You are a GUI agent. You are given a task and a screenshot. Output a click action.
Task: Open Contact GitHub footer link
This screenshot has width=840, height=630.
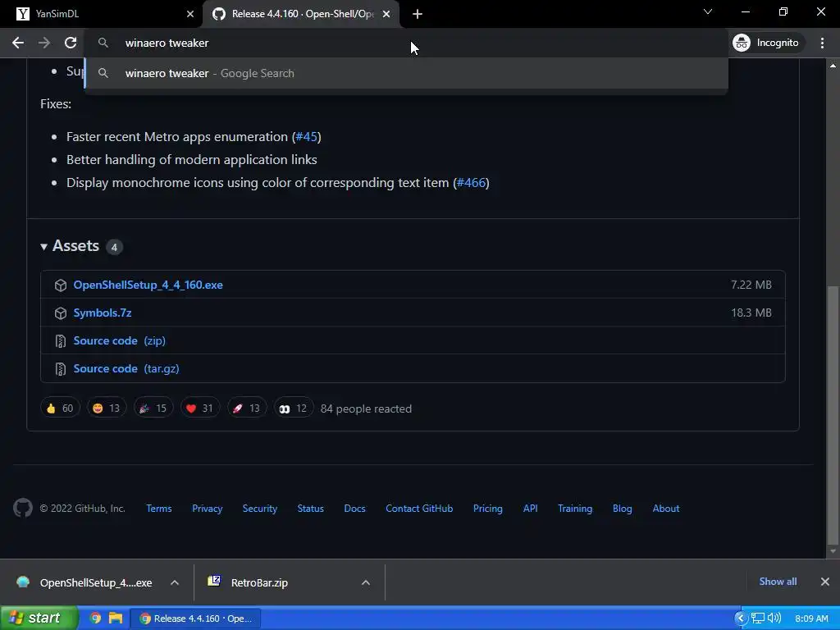click(419, 509)
